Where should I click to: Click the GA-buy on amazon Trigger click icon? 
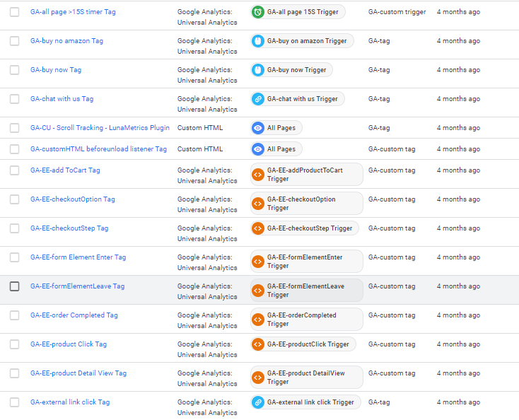coord(258,41)
